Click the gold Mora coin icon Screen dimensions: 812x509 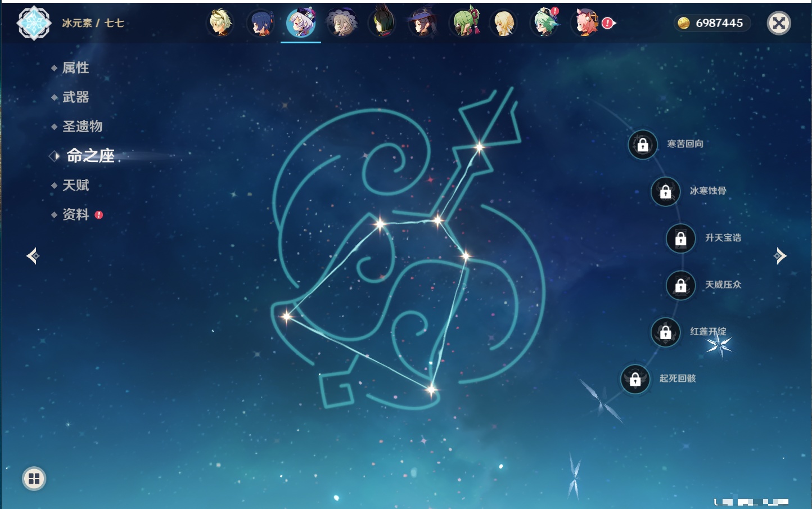pyautogui.click(x=683, y=23)
